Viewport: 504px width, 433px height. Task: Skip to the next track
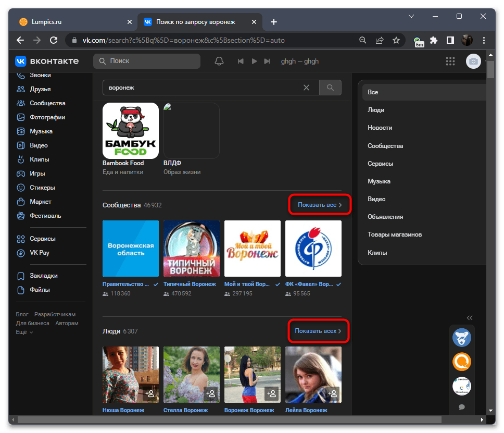coord(267,61)
